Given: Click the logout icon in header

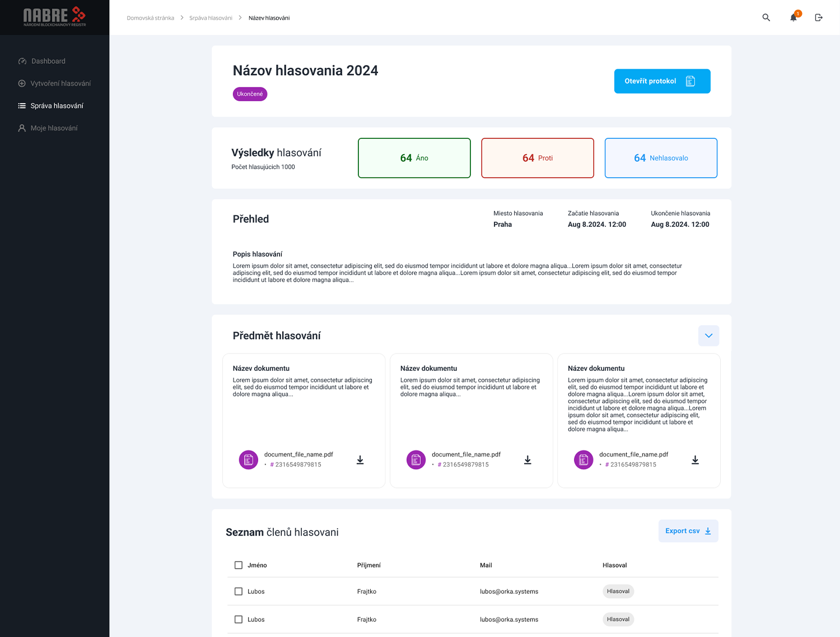Looking at the screenshot, I should point(819,18).
